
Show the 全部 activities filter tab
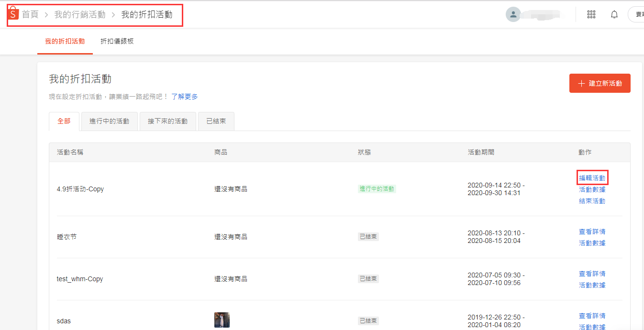(x=64, y=121)
